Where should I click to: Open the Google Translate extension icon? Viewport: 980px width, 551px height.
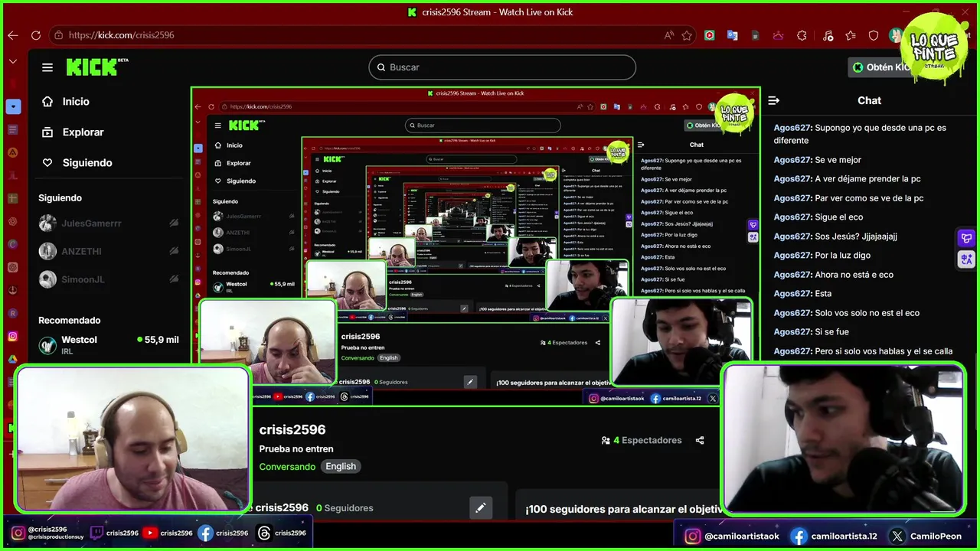733,35
